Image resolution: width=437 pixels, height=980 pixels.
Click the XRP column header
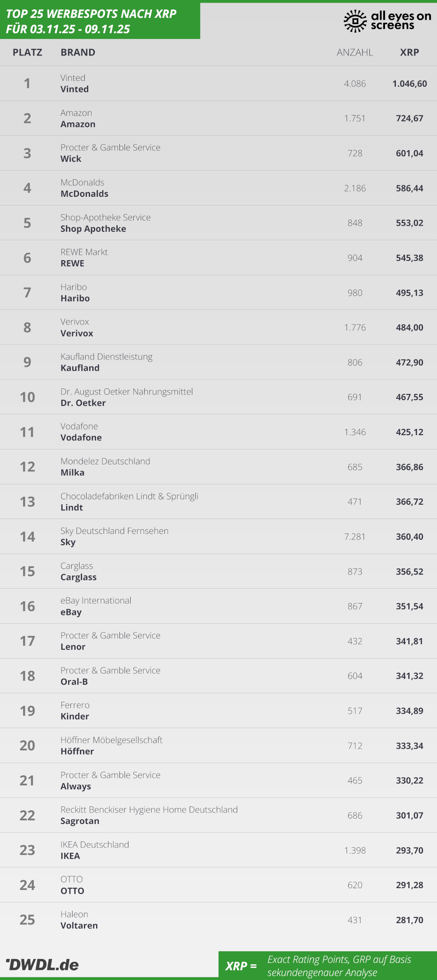409,52
